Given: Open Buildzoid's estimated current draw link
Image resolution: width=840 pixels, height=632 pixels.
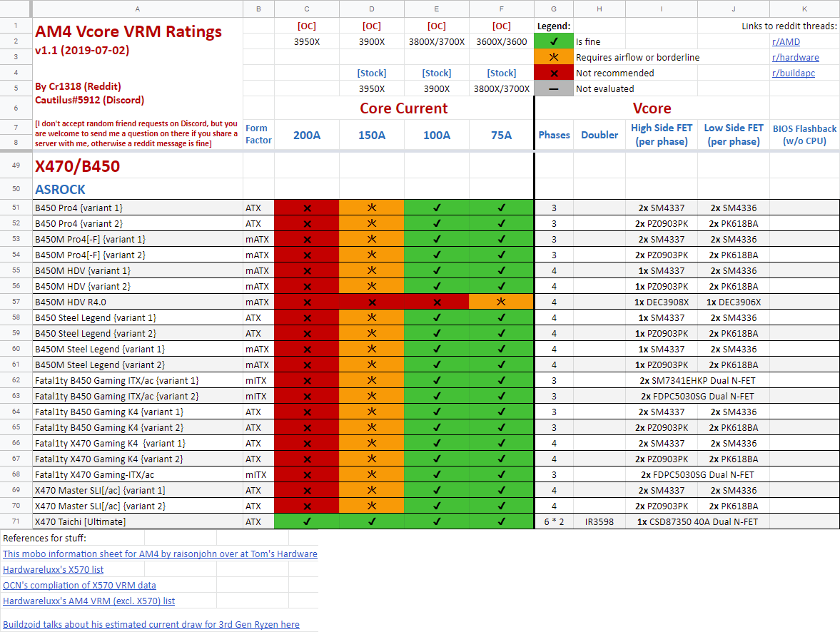Looking at the screenshot, I should (x=151, y=624).
